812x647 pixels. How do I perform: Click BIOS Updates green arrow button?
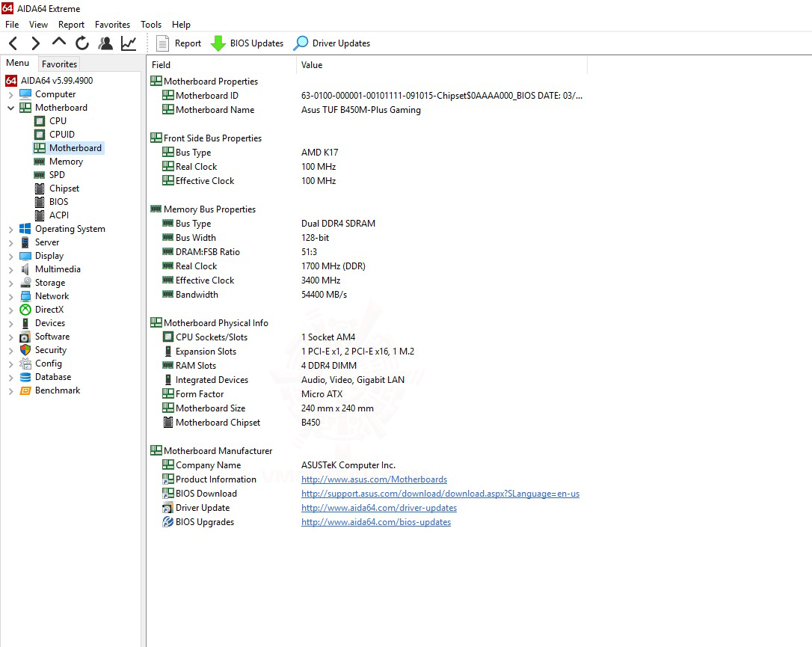coord(247,43)
